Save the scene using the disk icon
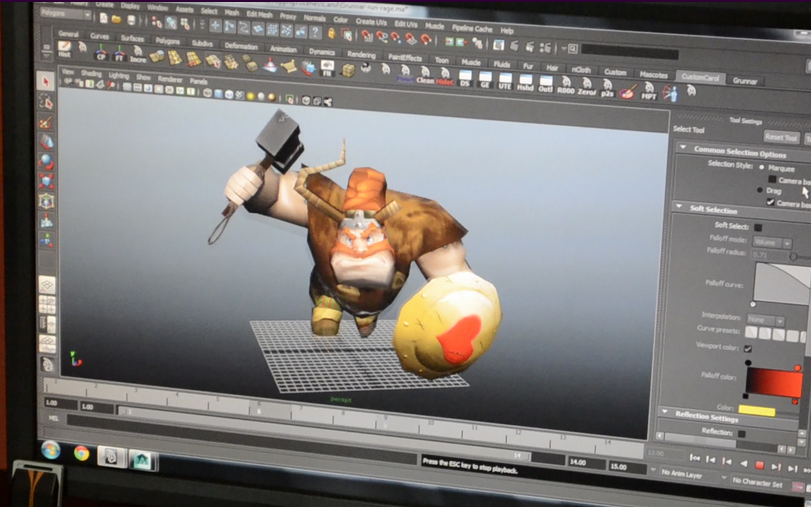This screenshot has width=812, height=507. (131, 20)
